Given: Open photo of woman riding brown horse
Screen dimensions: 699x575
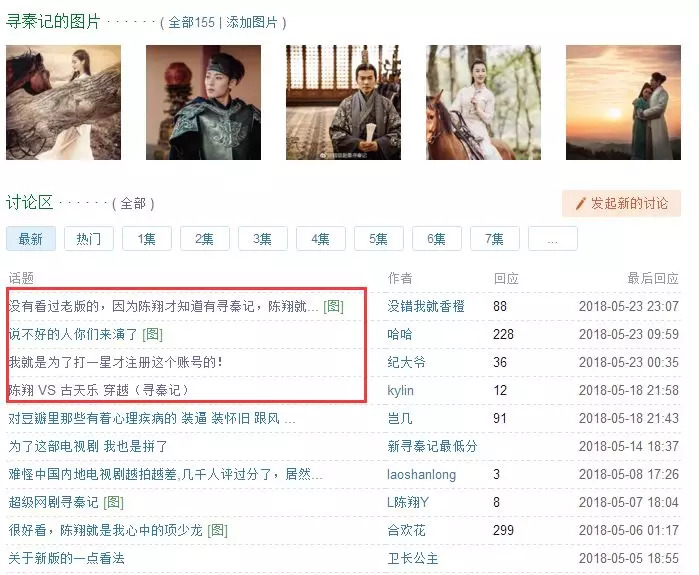Looking at the screenshot, I should click(483, 102).
